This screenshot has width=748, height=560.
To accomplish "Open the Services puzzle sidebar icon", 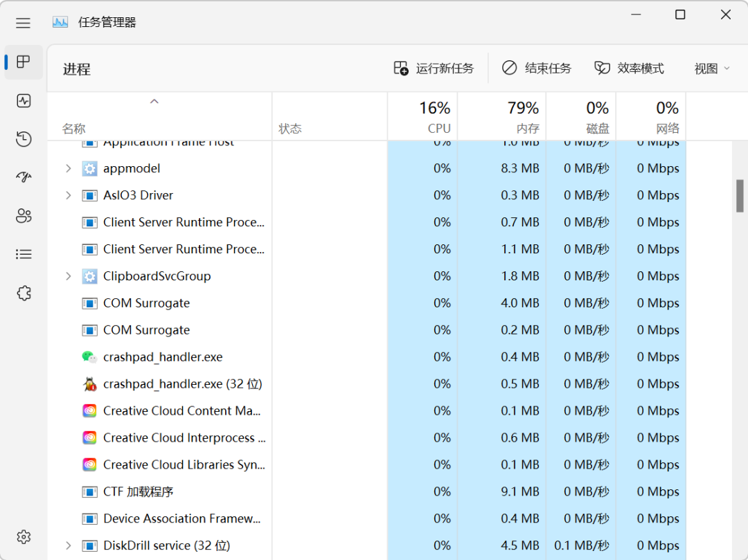I will [24, 293].
